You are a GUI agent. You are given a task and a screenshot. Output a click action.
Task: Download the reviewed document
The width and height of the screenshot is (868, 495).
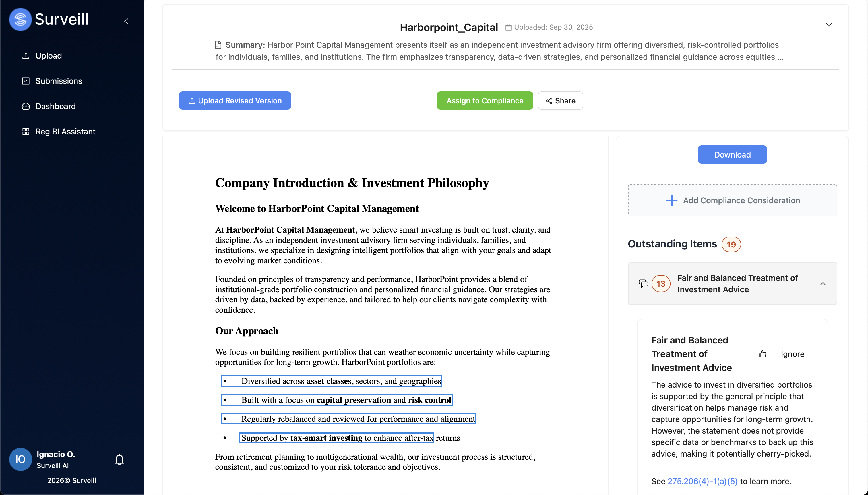(x=732, y=155)
